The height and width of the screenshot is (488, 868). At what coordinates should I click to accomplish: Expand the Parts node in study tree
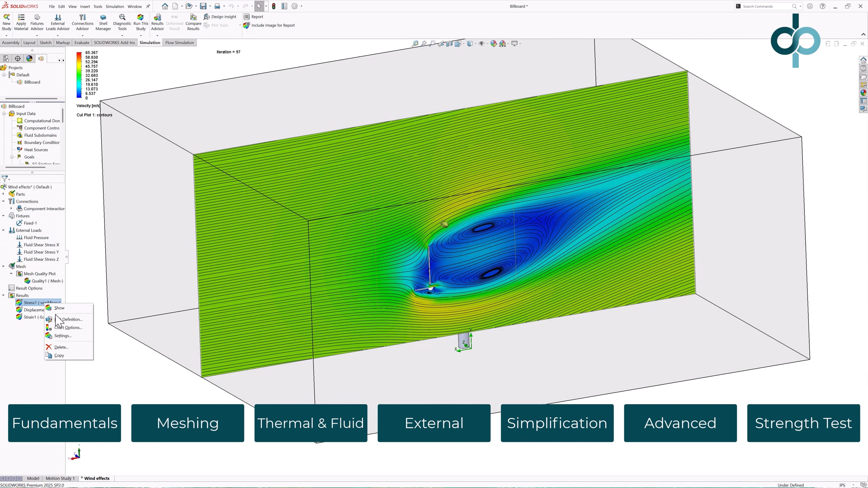click(x=3, y=194)
